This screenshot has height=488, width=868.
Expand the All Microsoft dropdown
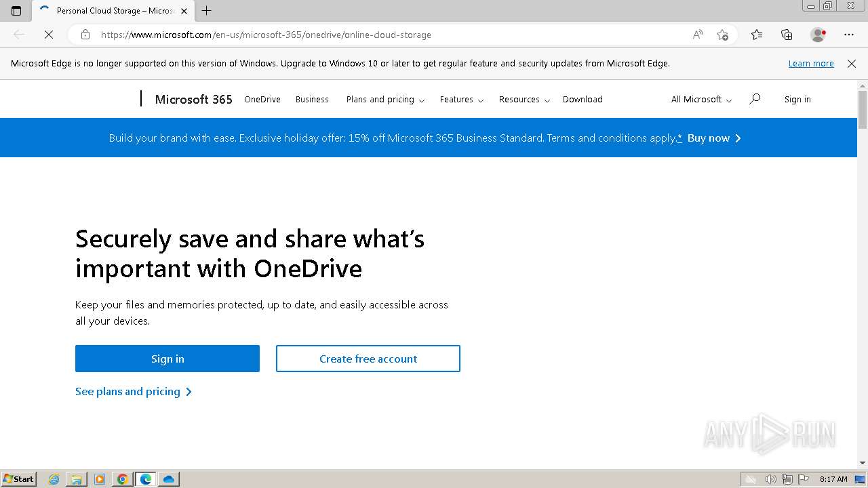click(701, 99)
